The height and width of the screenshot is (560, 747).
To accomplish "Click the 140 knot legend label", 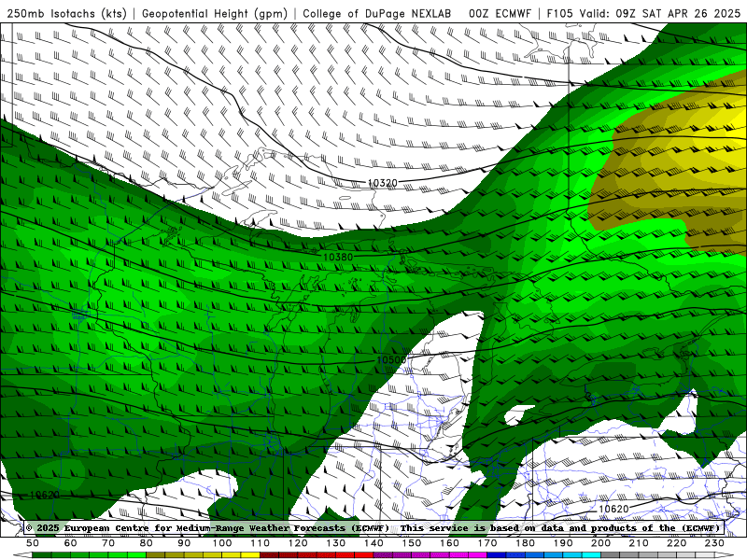I will tap(374, 543).
